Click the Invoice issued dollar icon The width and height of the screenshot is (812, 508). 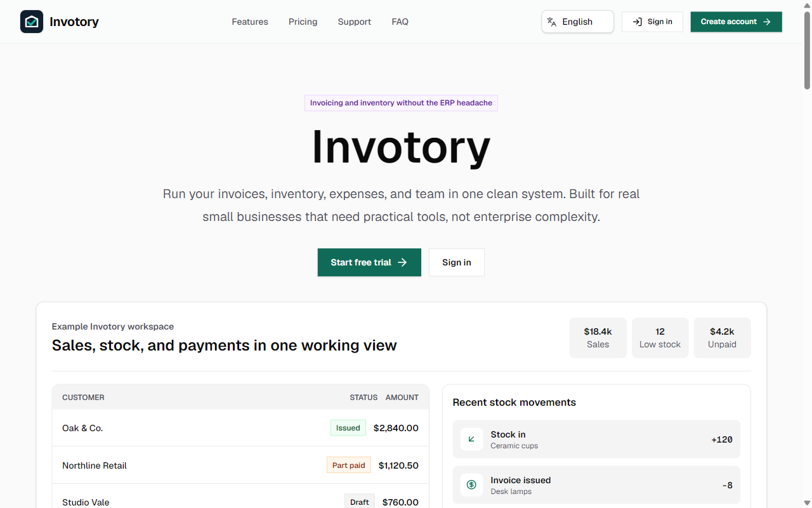point(471,485)
